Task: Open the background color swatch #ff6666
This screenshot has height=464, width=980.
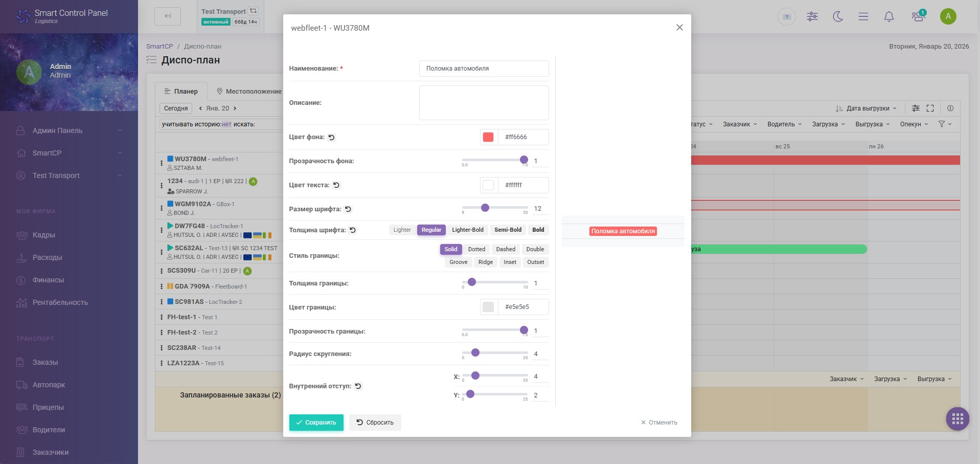Action: pyautogui.click(x=488, y=137)
